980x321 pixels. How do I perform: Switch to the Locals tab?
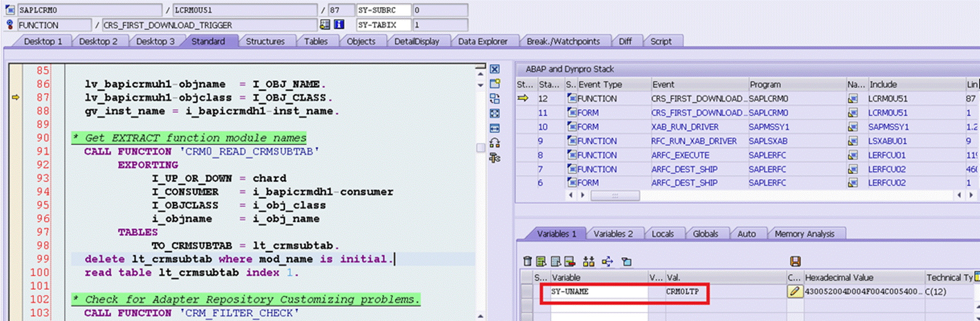point(662,234)
